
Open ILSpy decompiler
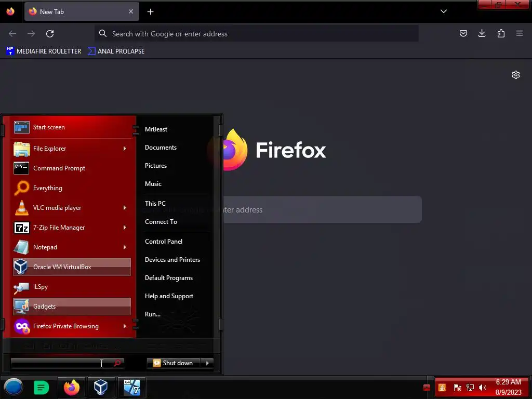point(72,287)
